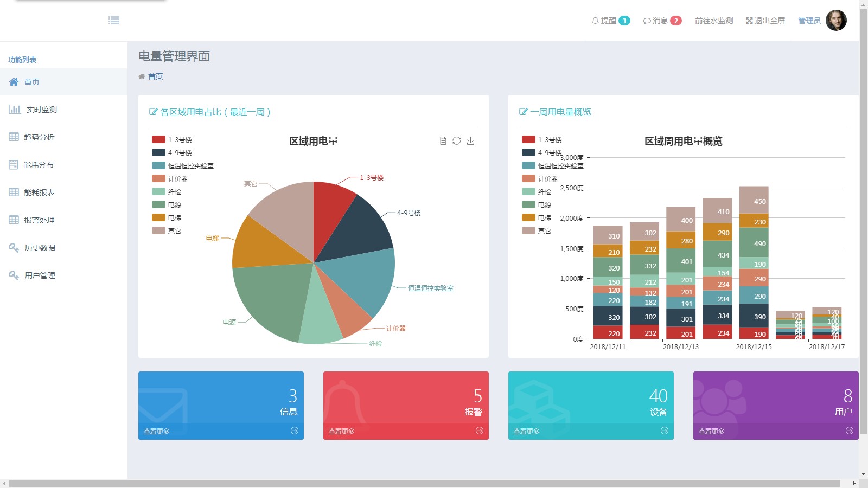Toggle bar chart legend 纤检
The width and height of the screenshot is (868, 488).
537,191
